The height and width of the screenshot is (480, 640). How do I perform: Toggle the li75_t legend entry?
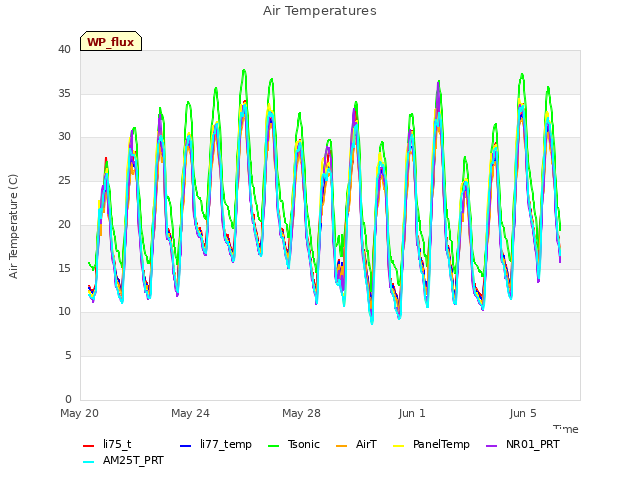(x=107, y=444)
